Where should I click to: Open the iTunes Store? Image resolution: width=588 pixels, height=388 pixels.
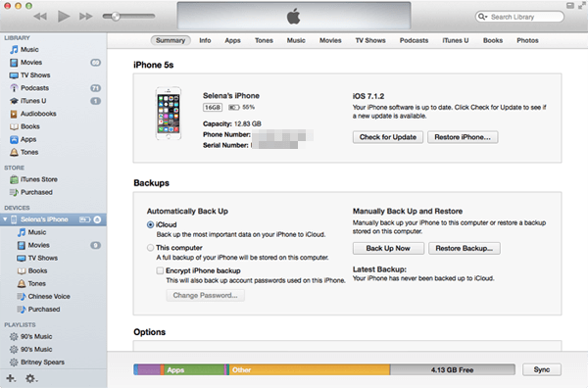pyautogui.click(x=33, y=179)
